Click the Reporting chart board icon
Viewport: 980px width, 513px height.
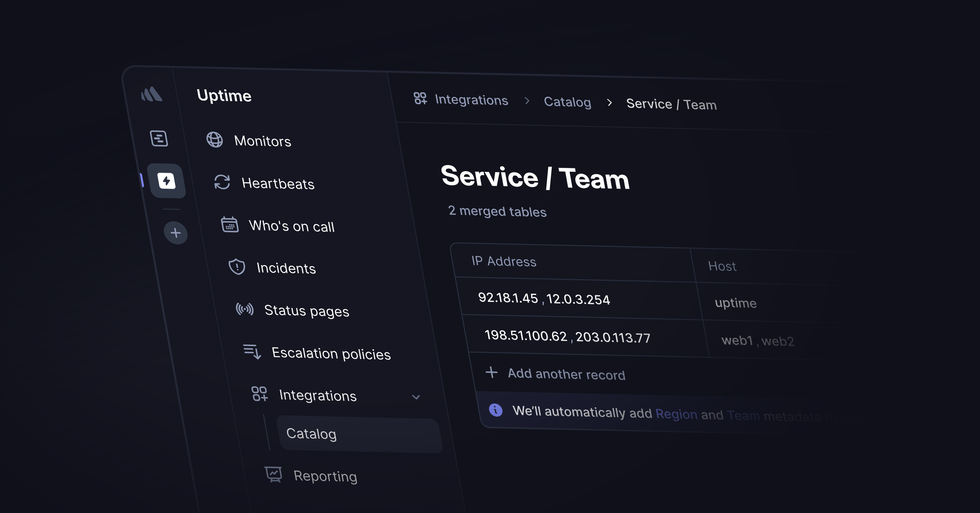[x=274, y=474]
